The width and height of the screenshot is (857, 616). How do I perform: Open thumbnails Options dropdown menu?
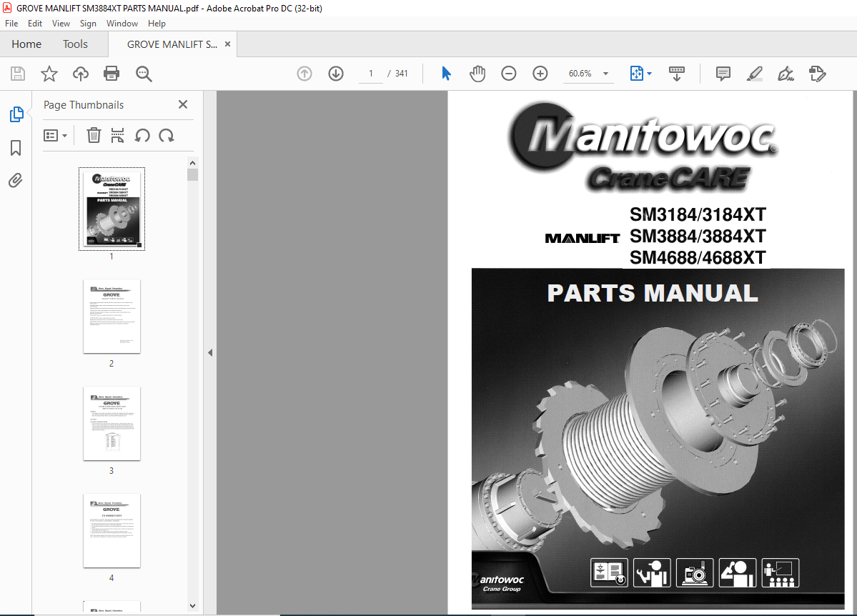(55, 135)
